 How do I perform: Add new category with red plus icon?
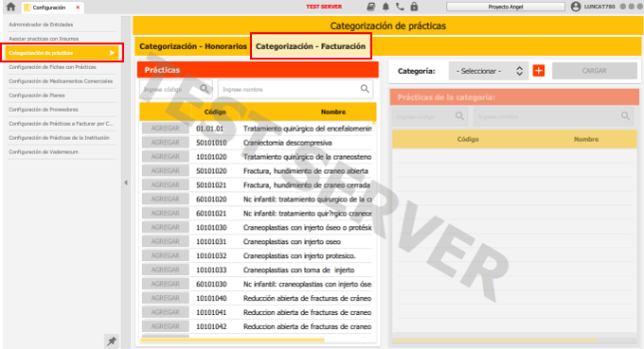[539, 71]
